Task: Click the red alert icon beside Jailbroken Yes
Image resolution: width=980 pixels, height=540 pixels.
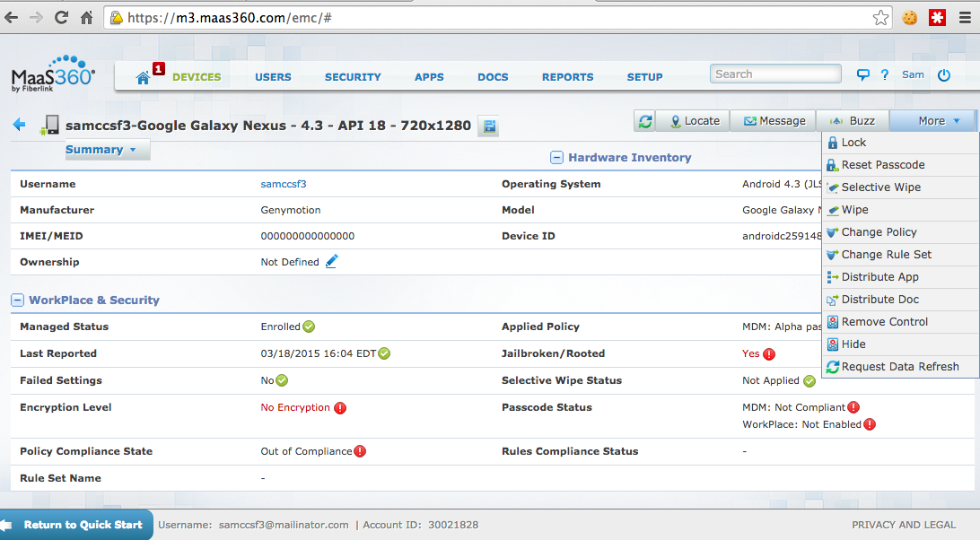Action: click(769, 354)
